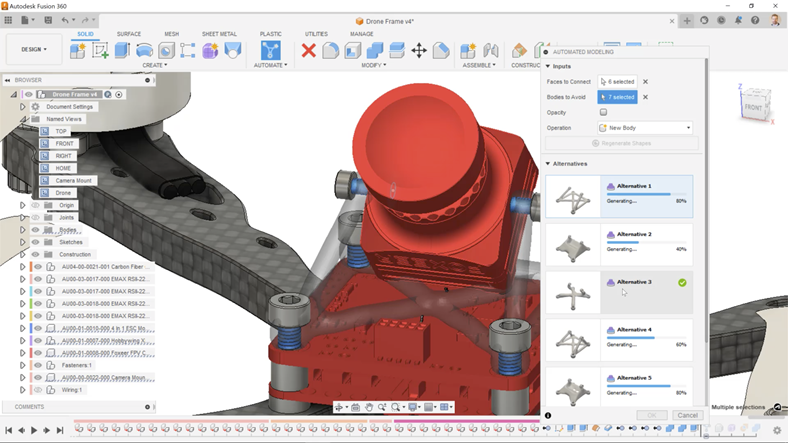This screenshot has height=443, width=788.
Task: Open the data panel grid icon
Action: point(8,20)
